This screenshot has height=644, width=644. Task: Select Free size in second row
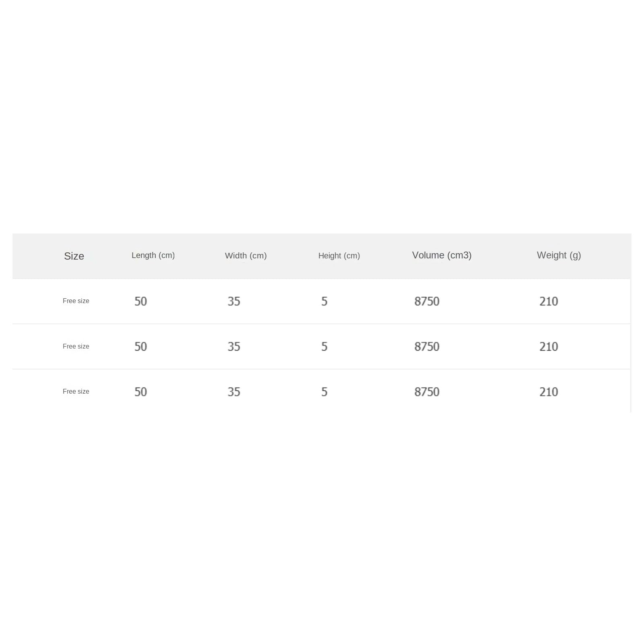(x=76, y=346)
